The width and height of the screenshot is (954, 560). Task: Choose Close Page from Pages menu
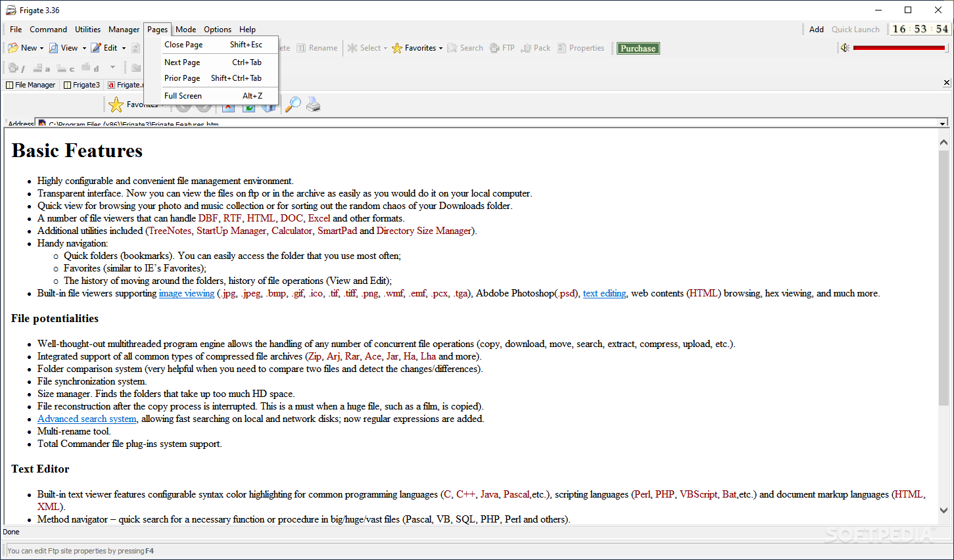point(220,45)
